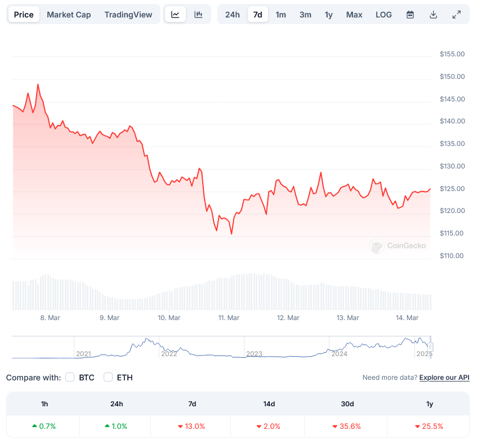
Task: Open the Explore our API link
Action: tap(444, 377)
